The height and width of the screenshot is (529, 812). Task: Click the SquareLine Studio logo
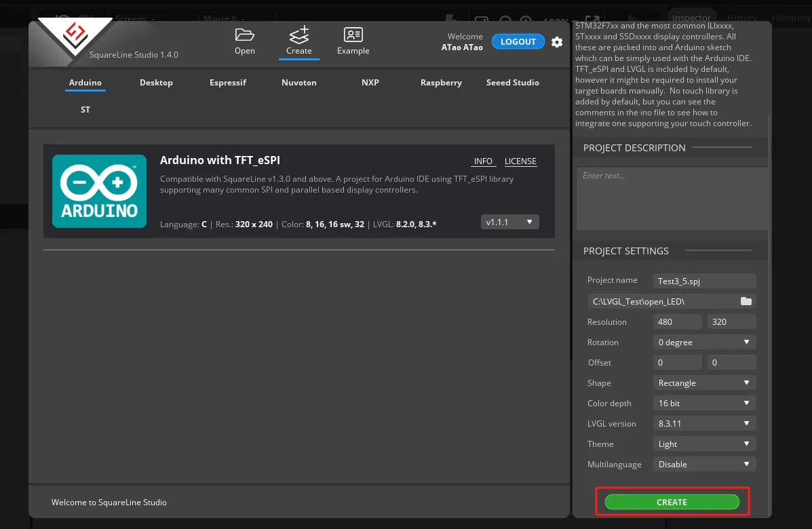tap(75, 36)
